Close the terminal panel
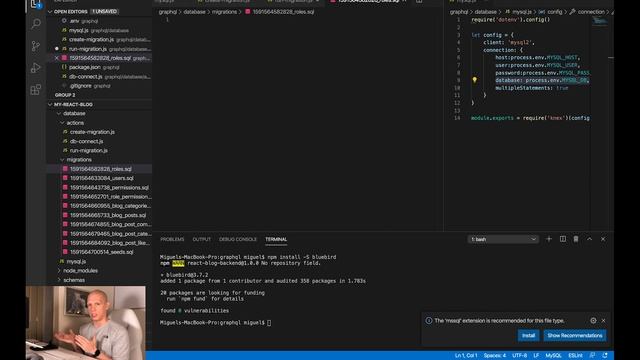The height and width of the screenshot is (360, 640). 603,239
